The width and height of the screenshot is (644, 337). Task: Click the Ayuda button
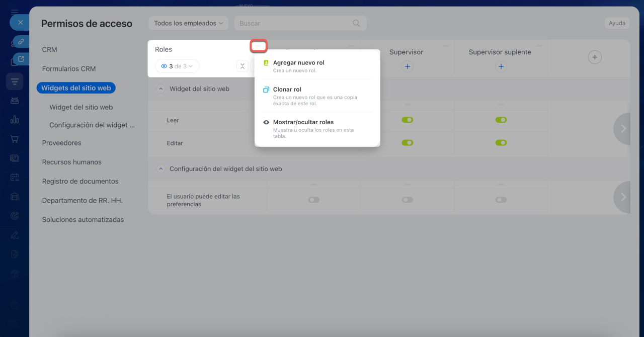(617, 23)
